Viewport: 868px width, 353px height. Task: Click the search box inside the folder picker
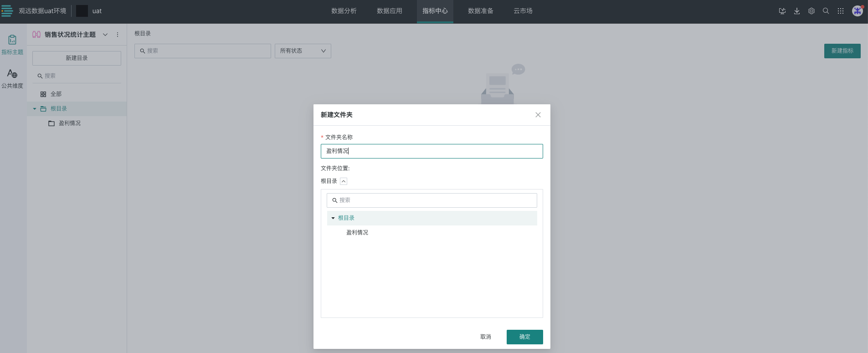[x=432, y=200]
